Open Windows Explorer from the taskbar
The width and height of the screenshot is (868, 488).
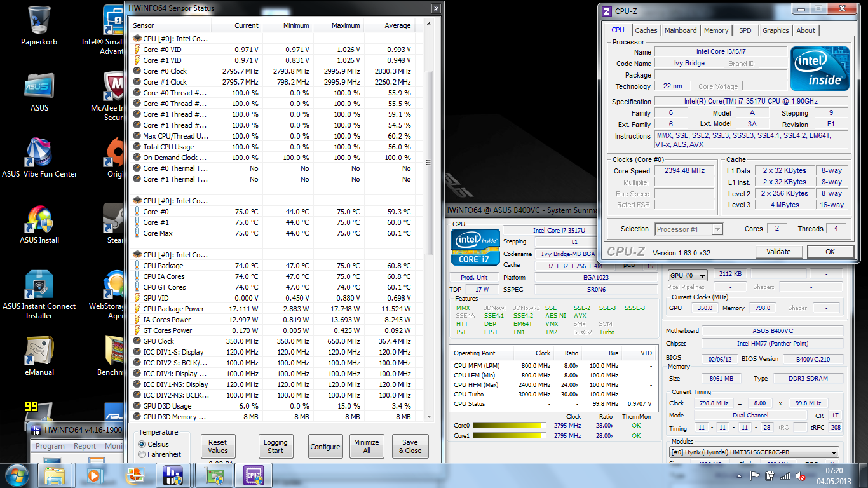[55, 475]
